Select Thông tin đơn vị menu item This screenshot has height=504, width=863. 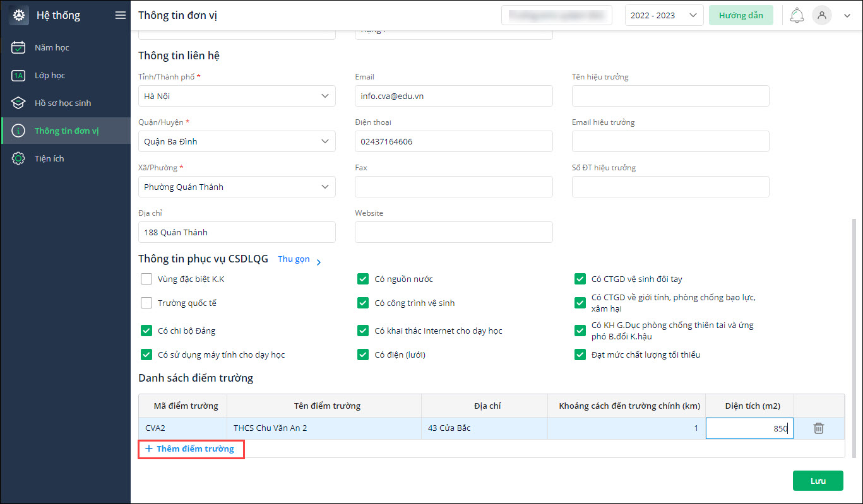pyautogui.click(x=66, y=131)
